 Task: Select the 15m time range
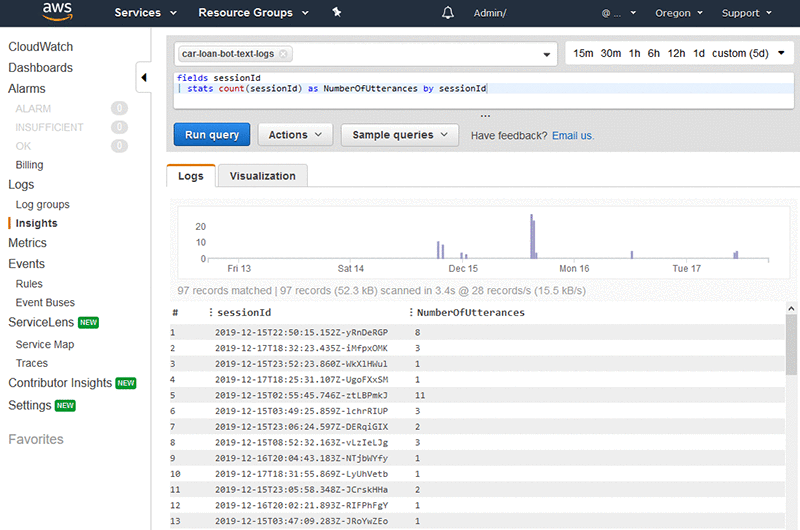(x=583, y=54)
